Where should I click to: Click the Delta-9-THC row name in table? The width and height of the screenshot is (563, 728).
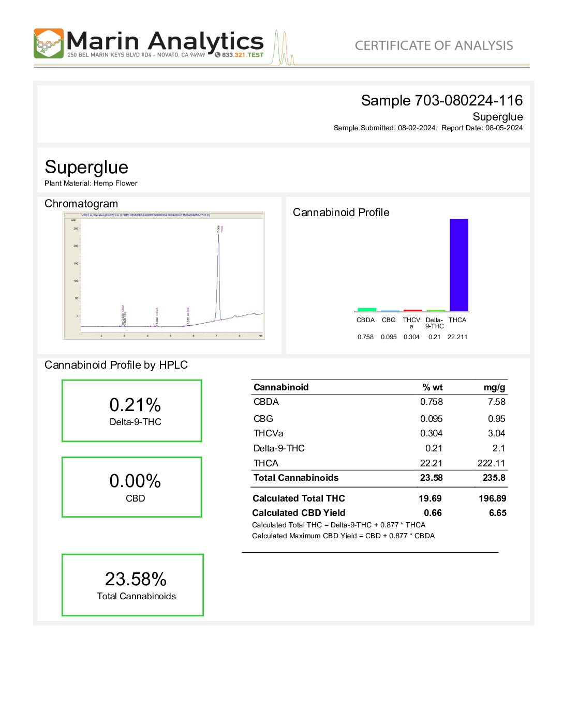[279, 448]
